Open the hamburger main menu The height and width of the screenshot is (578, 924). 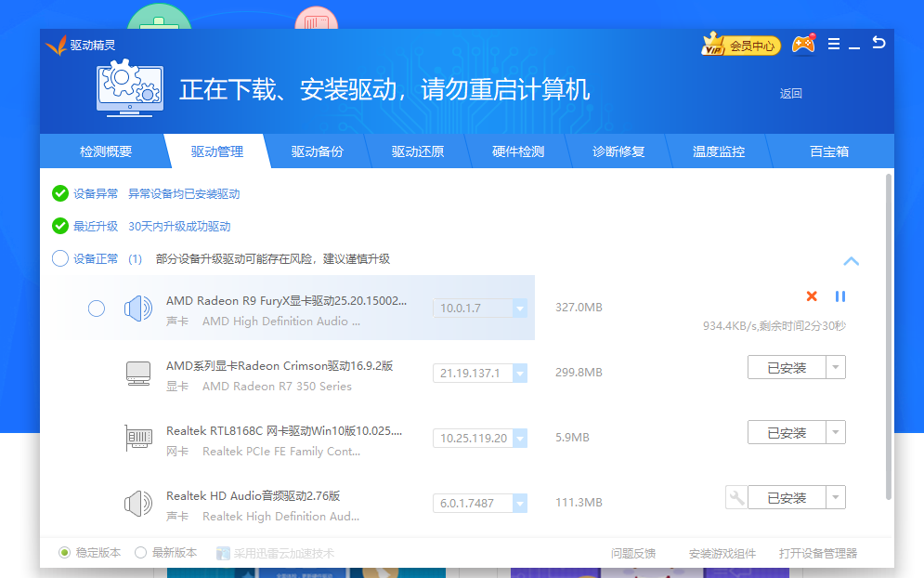click(x=834, y=45)
